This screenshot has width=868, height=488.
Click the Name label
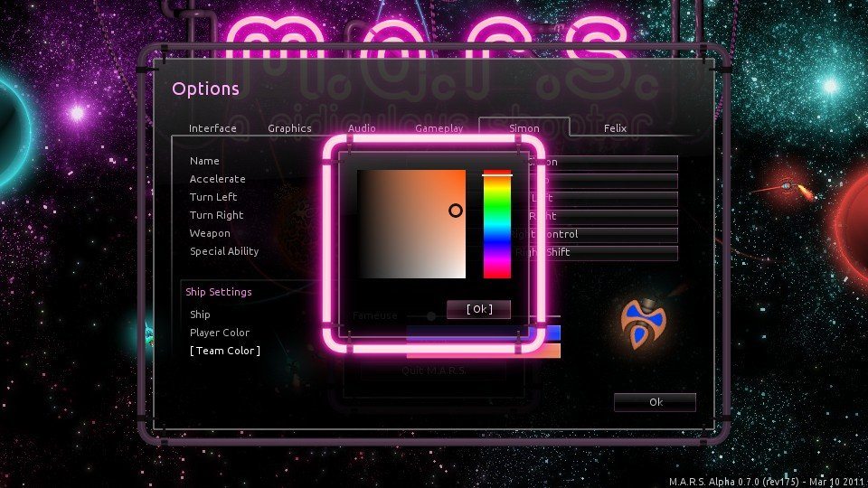[x=204, y=161]
